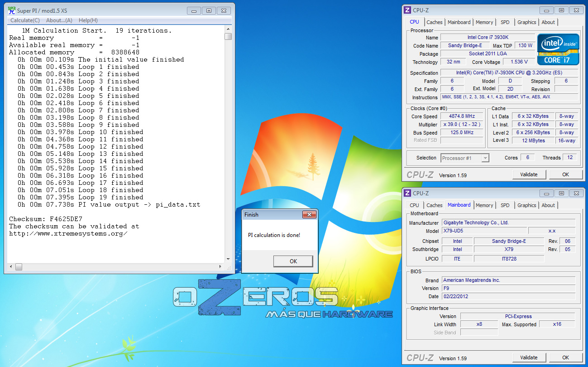Click the Southbridge model field X79
The image size is (588, 367).
(x=509, y=249)
